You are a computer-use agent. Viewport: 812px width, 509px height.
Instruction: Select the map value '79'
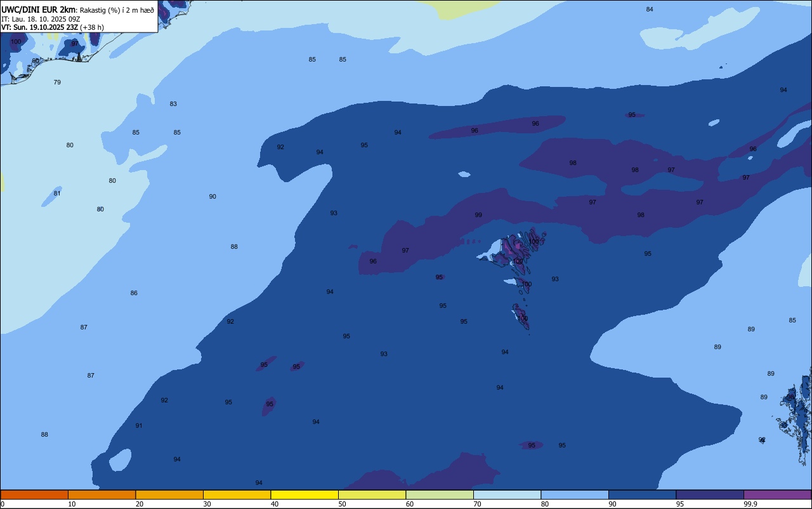(x=57, y=83)
